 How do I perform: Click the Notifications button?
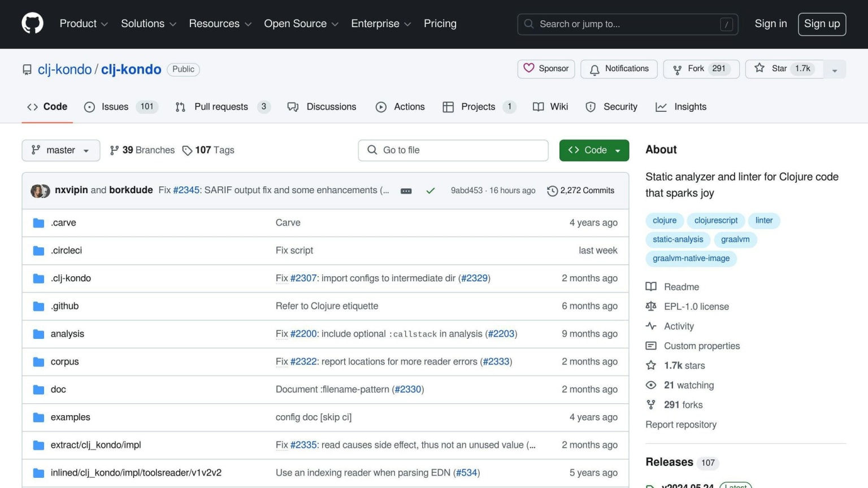[x=619, y=69]
